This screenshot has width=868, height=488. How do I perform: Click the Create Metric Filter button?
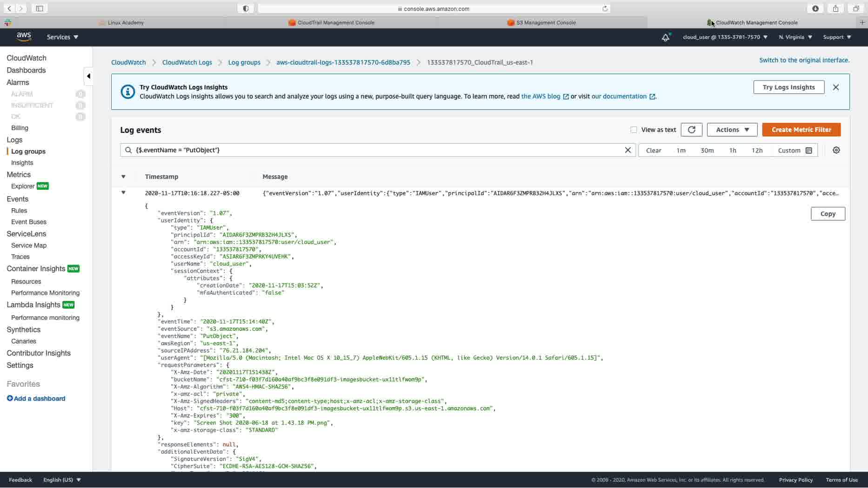[801, 130]
